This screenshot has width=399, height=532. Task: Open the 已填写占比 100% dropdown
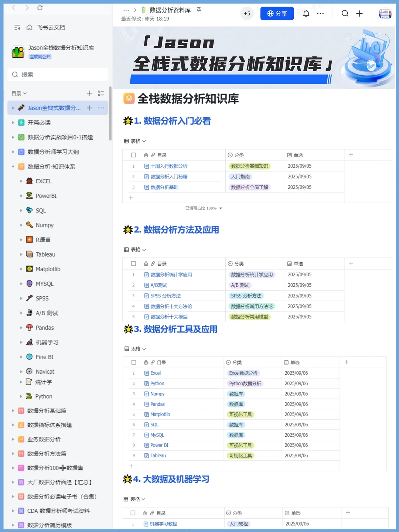204,208
